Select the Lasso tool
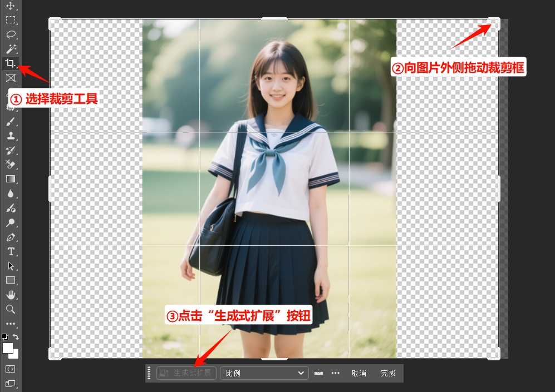555x392 pixels. tap(11, 34)
